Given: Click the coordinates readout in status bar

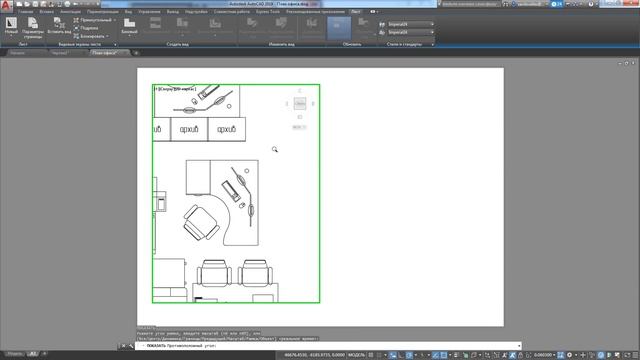Looking at the screenshot, I should (314, 355).
